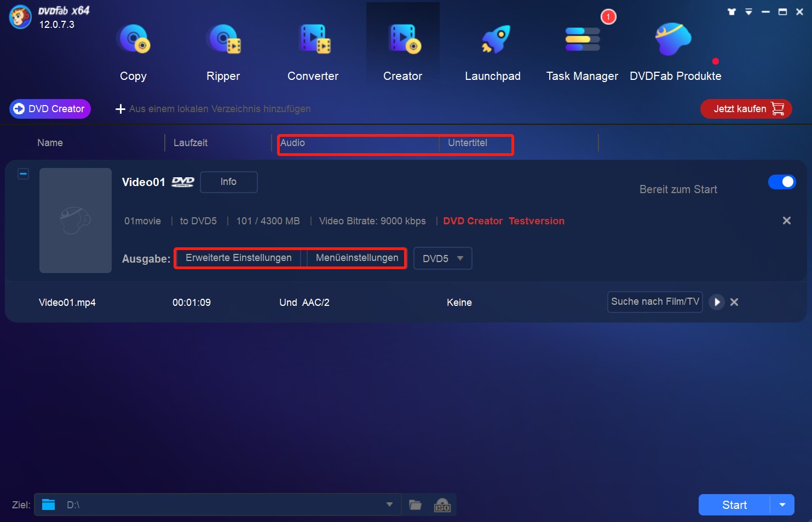This screenshot has height=522, width=812.
Task: Open the Info button for Video01
Action: [x=229, y=182]
